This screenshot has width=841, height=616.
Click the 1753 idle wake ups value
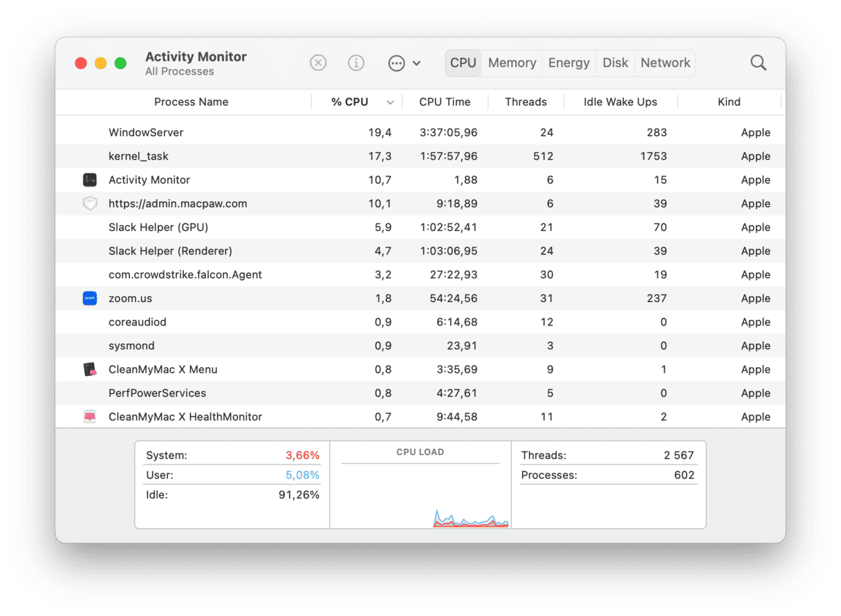pyautogui.click(x=654, y=156)
